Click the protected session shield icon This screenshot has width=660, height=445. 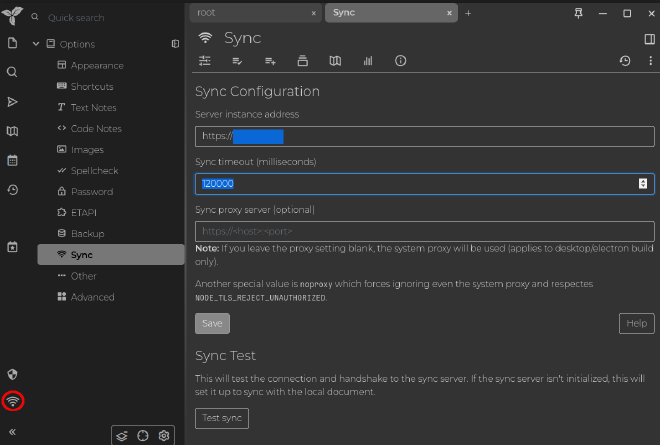[13, 374]
